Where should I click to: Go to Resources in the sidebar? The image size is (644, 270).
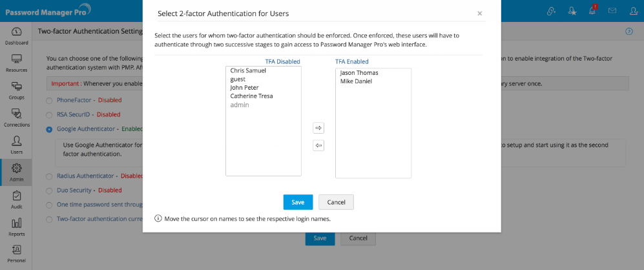click(x=16, y=62)
